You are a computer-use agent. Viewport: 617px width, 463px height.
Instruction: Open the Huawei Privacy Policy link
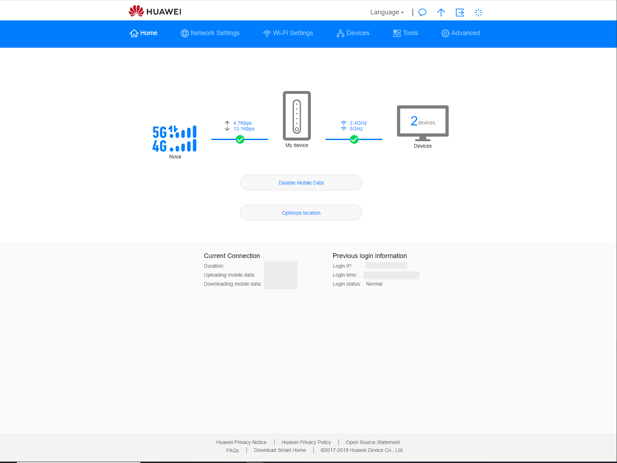[x=306, y=442]
